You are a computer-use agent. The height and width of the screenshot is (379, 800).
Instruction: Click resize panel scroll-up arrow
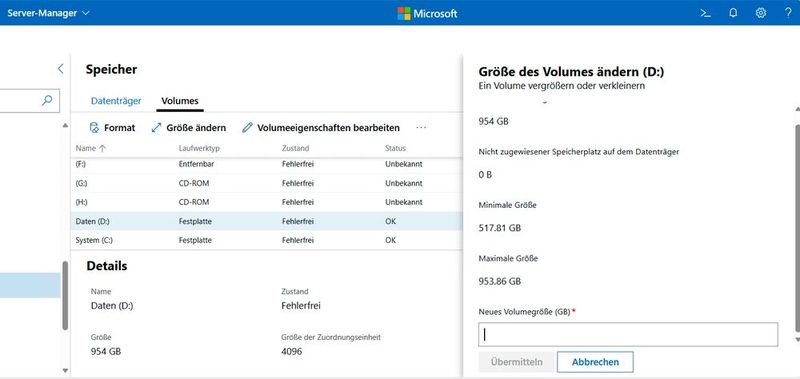[x=797, y=109]
